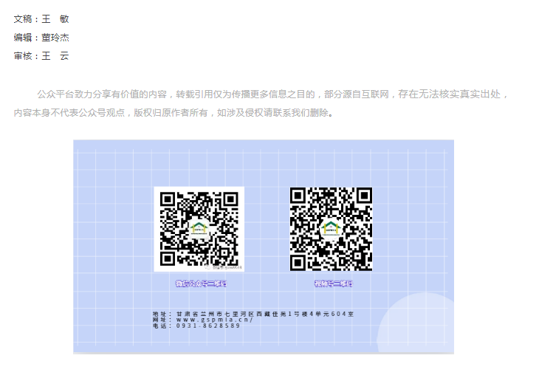Click the reviewer line 审核:王 云
Viewport: 539px width, 392px height.
(x=41, y=55)
